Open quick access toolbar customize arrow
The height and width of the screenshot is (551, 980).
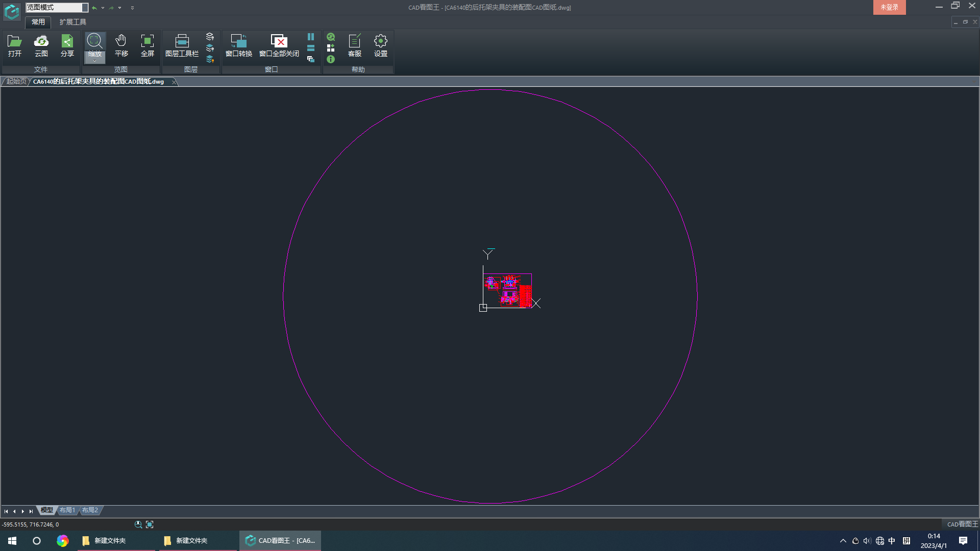132,8
